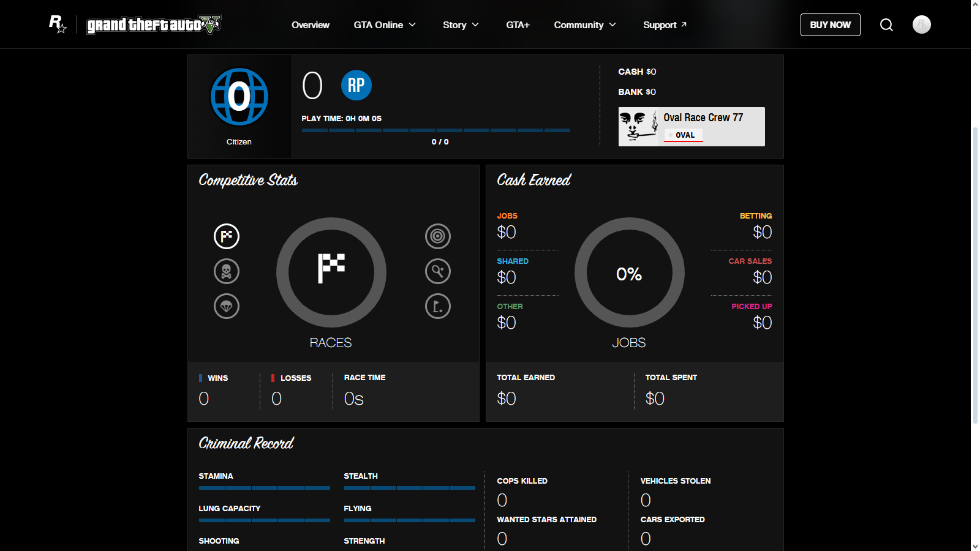Click the SHOOTING skill label

click(x=219, y=541)
